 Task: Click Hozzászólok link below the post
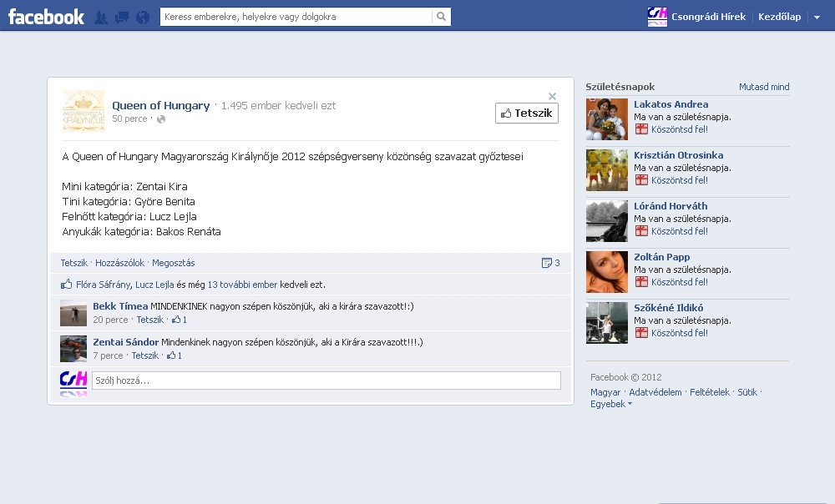(119, 263)
